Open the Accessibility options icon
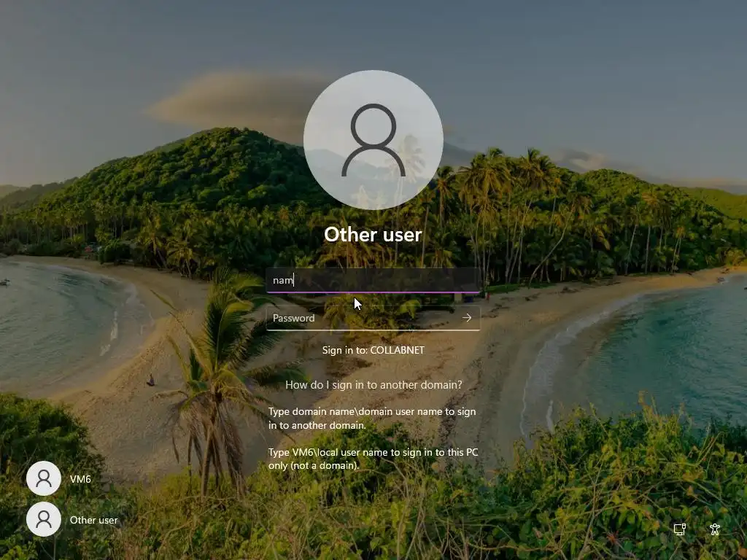The height and width of the screenshot is (560, 747). click(x=715, y=529)
